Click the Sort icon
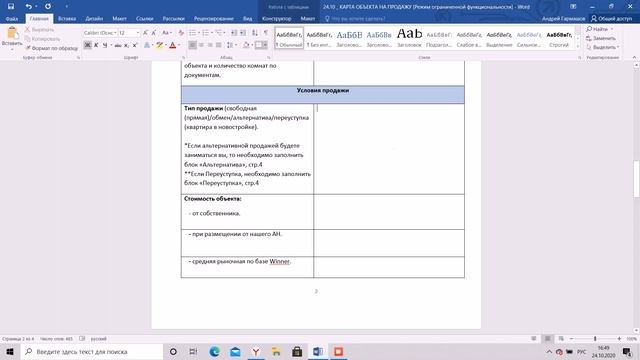Image resolution: width=640 pixels, height=360 pixels. [255, 33]
